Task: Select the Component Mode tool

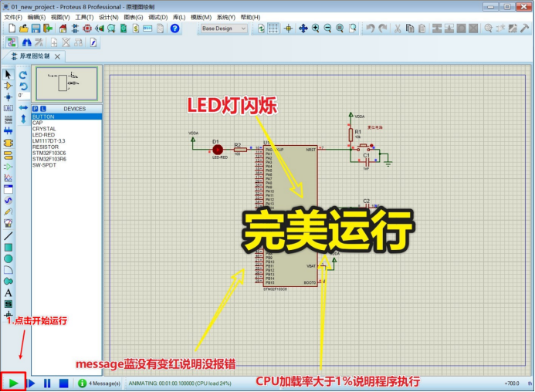Action: [8, 86]
